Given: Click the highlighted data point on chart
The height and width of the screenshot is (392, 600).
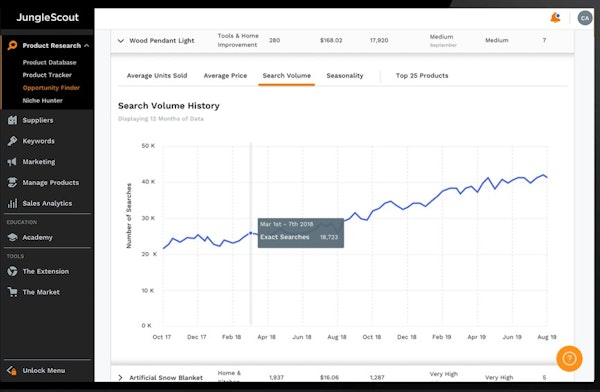Looking at the screenshot, I should coord(251,233).
